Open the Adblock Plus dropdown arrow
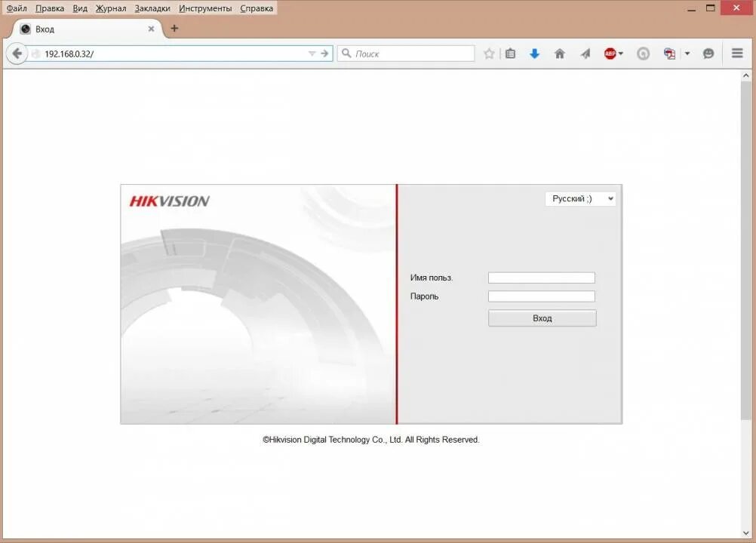The width and height of the screenshot is (756, 543). pyautogui.click(x=621, y=54)
